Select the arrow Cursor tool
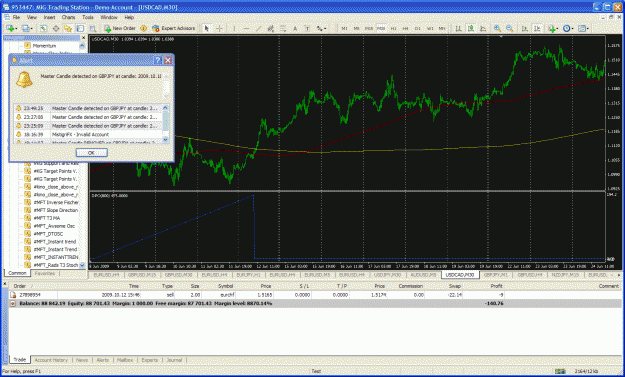The width and height of the screenshot is (625, 377). (206, 28)
